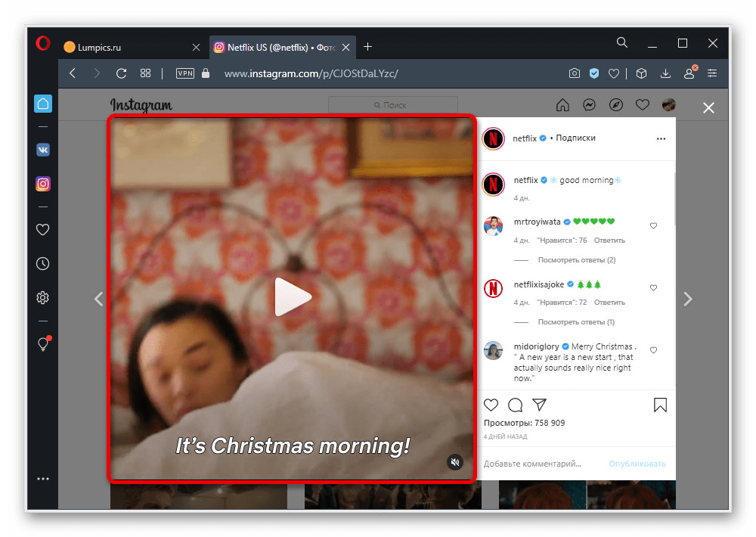This screenshot has height=537, width=756.
Task: Open midoriglory's profile
Action: pos(536,346)
